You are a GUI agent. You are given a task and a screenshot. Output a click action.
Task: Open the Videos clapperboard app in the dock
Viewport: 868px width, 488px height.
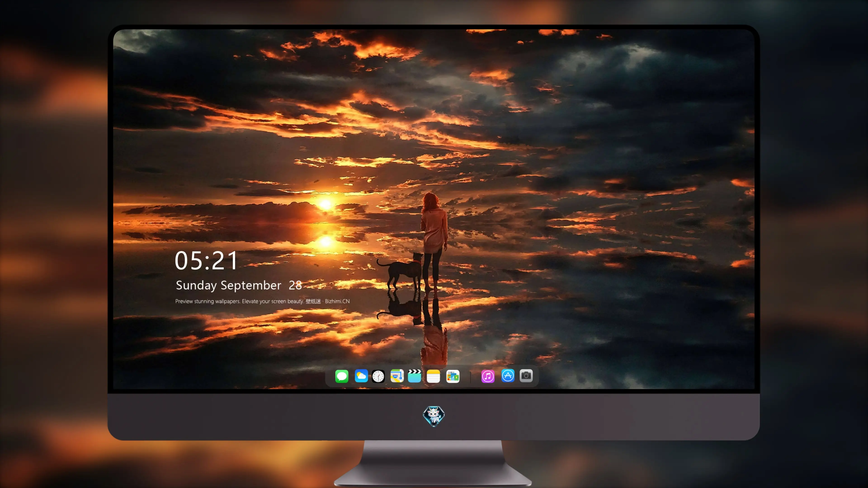point(415,376)
